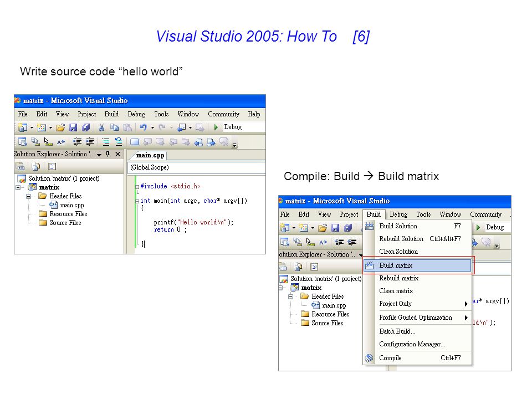Click Display Object Member List icon in code window
The image size is (532, 399).
pyautogui.click(x=22, y=141)
